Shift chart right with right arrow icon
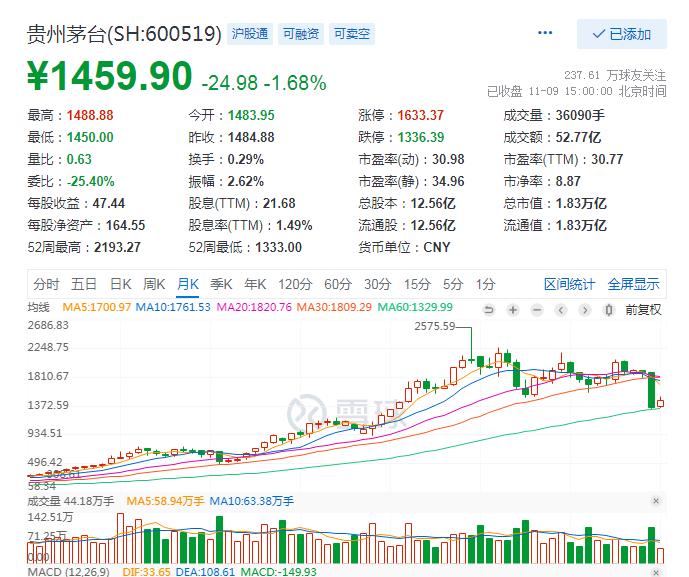 click(x=585, y=310)
